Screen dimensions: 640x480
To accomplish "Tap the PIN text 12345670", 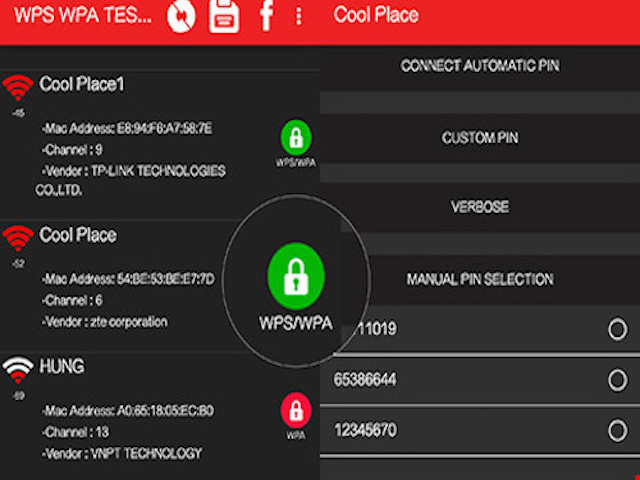I will pos(365,430).
